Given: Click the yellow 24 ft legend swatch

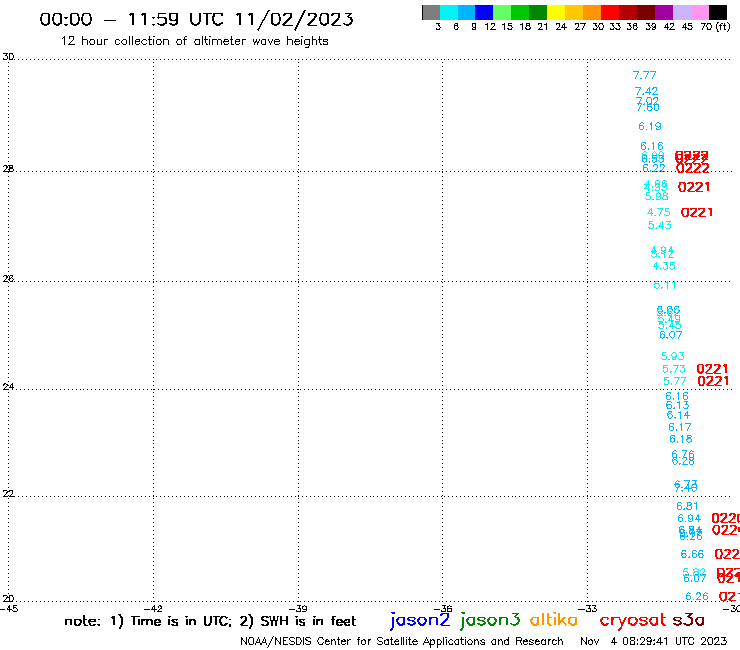Looking at the screenshot, I should coord(556,12).
